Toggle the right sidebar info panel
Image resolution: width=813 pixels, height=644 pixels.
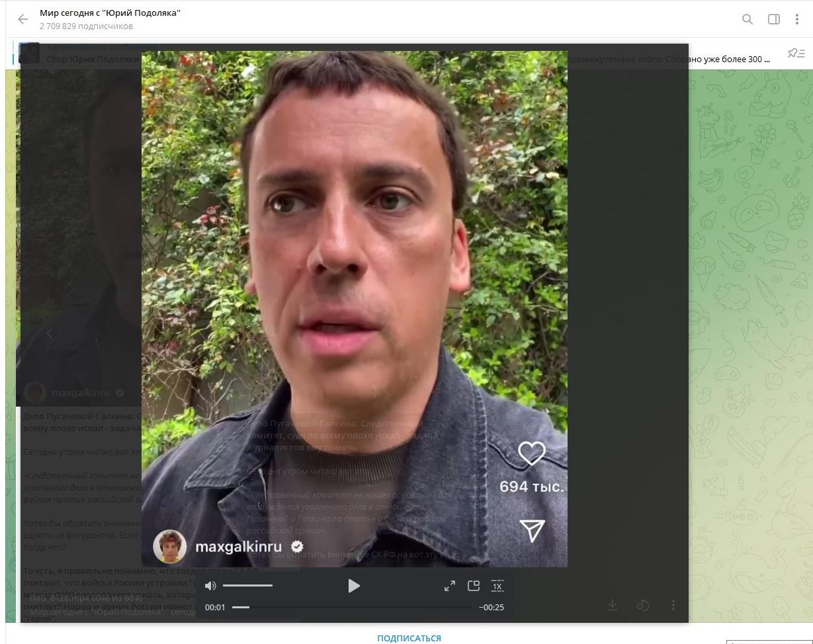pyautogui.click(x=773, y=19)
